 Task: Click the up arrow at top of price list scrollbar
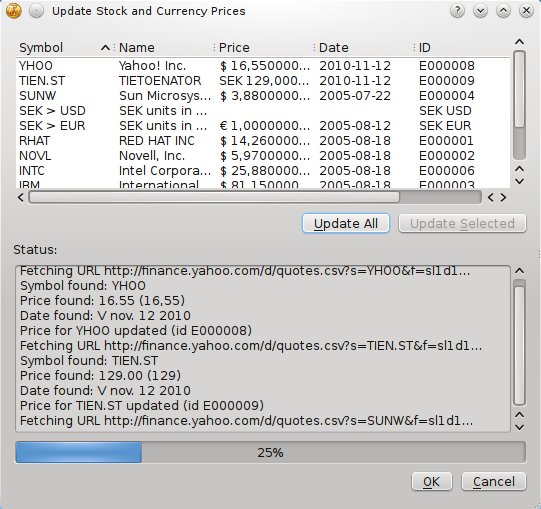(x=519, y=42)
